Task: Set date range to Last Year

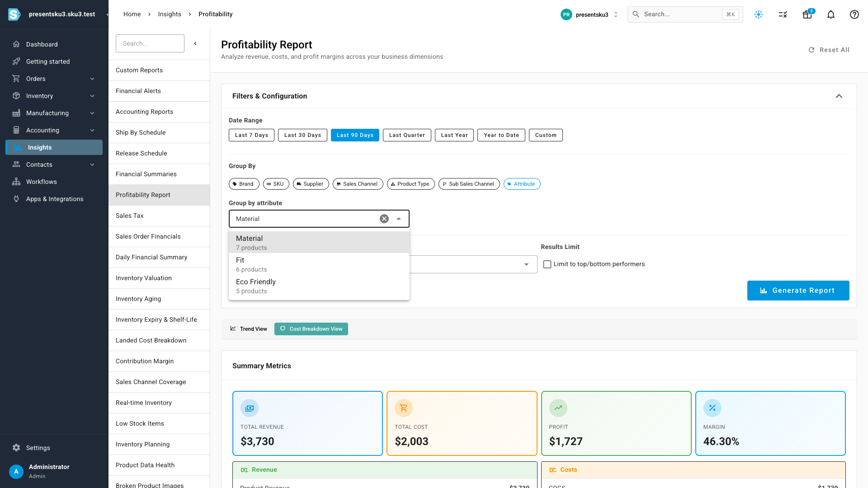Action: (454, 135)
